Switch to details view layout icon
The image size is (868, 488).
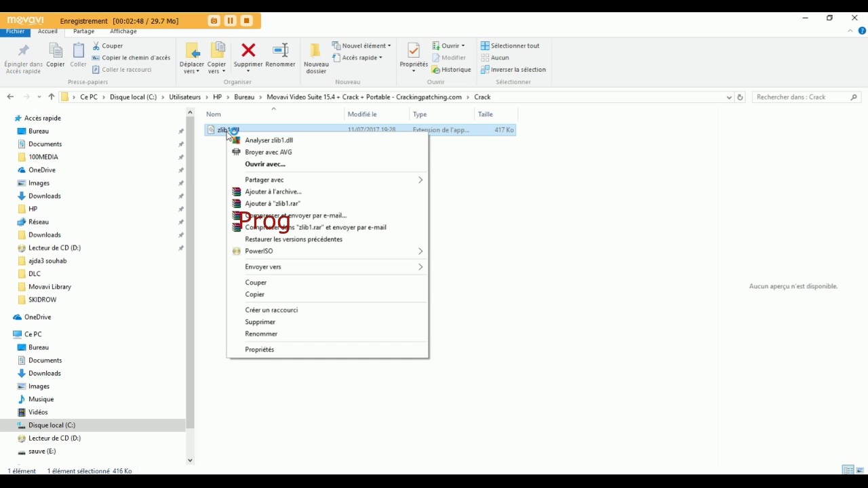point(848,470)
